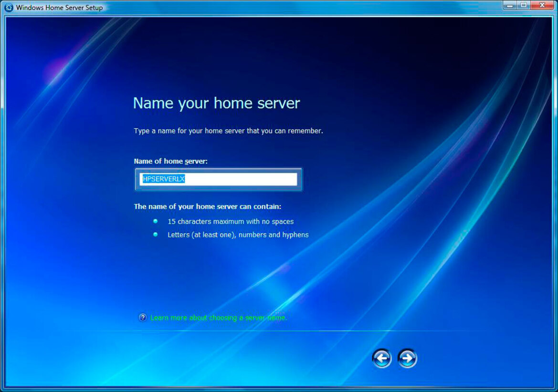The height and width of the screenshot is (392, 558).
Task: Click the Windows Home Server title bar icon
Action: (9, 8)
